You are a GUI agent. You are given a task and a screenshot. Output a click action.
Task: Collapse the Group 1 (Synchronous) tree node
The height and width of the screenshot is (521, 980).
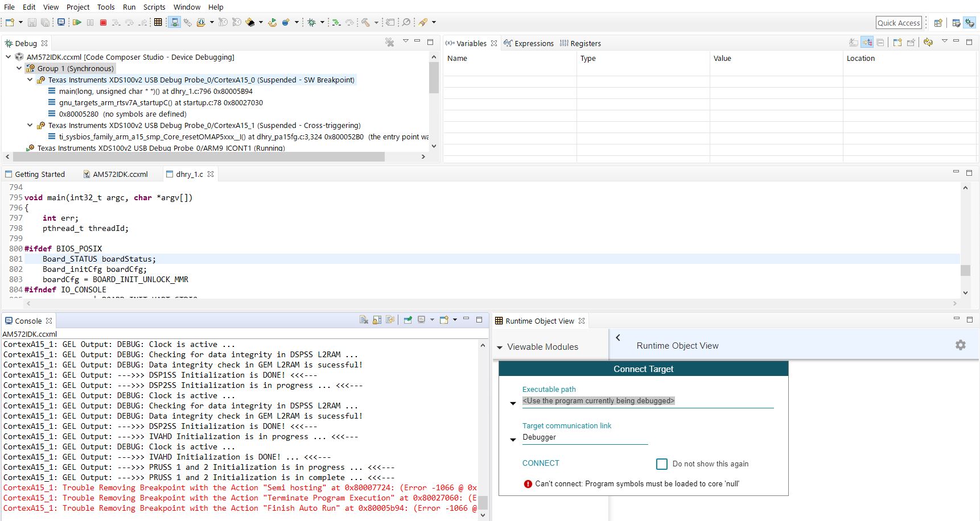[x=19, y=68]
